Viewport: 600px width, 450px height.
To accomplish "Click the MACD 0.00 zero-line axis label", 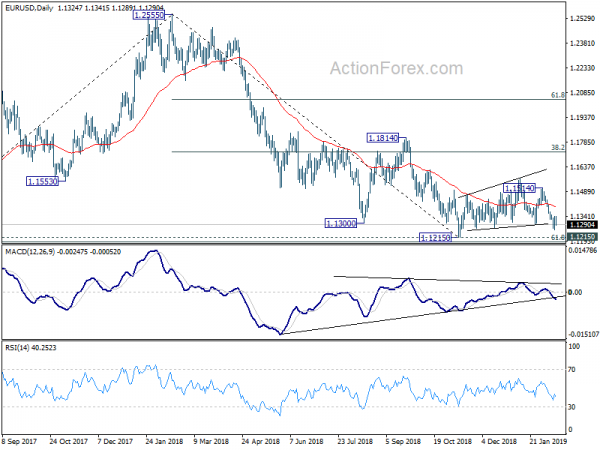I will coord(575,292).
